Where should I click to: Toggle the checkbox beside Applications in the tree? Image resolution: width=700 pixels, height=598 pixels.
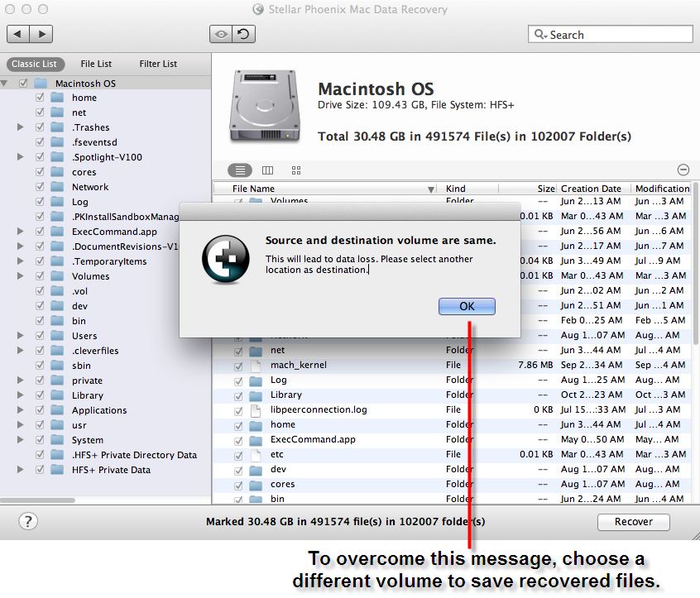[x=40, y=410]
